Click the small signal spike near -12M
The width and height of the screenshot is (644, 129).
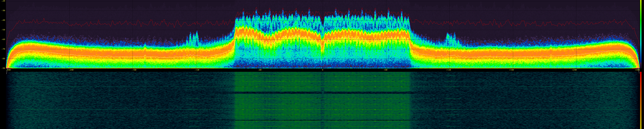coord(193,38)
